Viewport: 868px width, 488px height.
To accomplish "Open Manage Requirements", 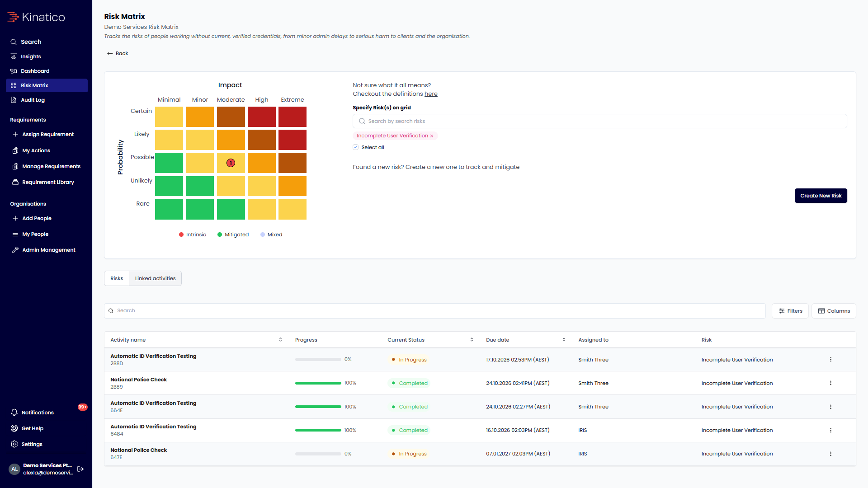I will tap(47, 166).
